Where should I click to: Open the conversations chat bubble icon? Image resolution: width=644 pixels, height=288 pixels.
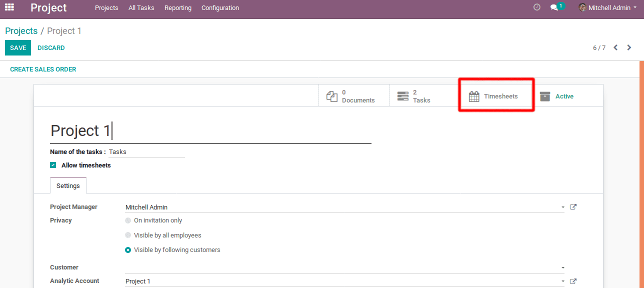[554, 7]
